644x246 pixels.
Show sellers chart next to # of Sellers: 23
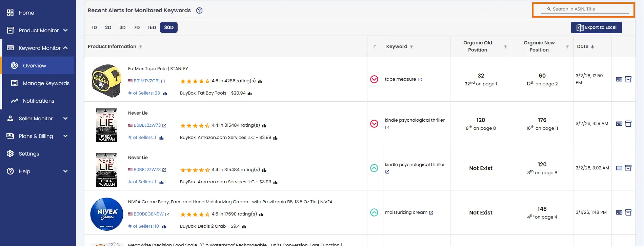pos(165,94)
